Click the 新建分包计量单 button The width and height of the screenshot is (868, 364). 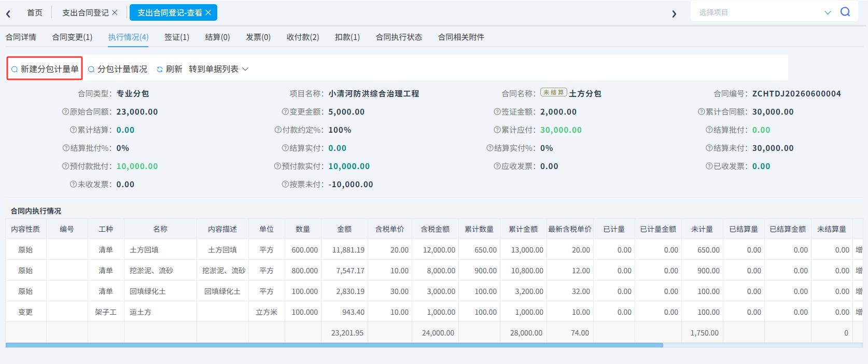pyautogui.click(x=45, y=69)
